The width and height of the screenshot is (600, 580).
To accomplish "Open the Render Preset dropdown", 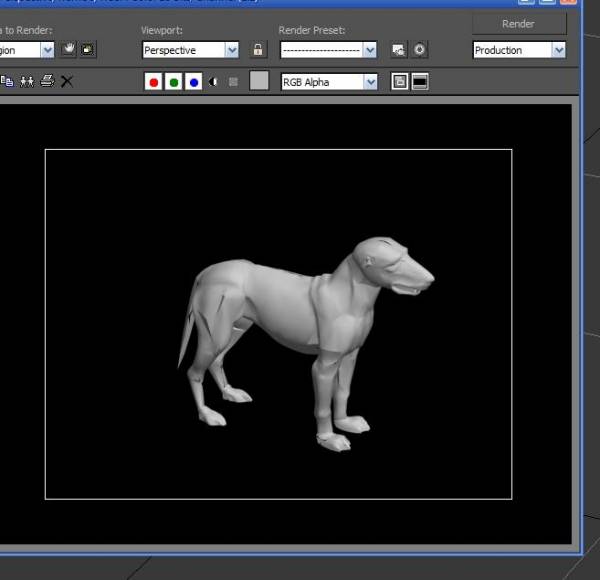I will pyautogui.click(x=370, y=50).
